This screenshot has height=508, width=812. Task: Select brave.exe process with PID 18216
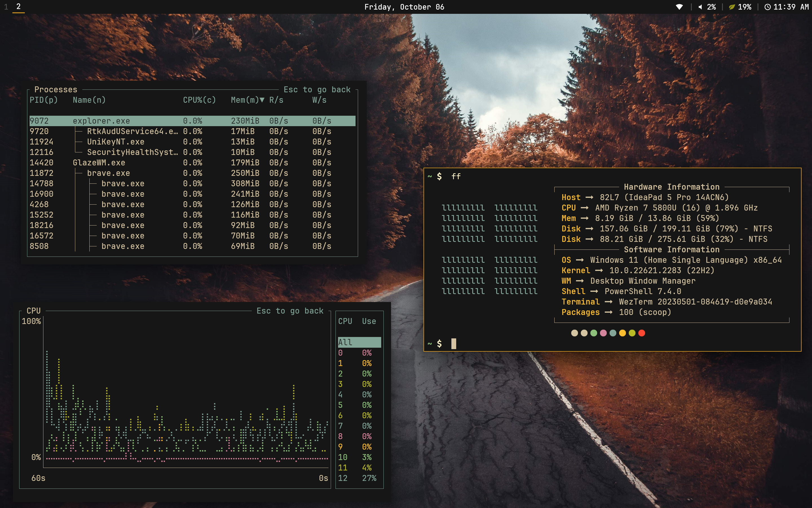192,225
